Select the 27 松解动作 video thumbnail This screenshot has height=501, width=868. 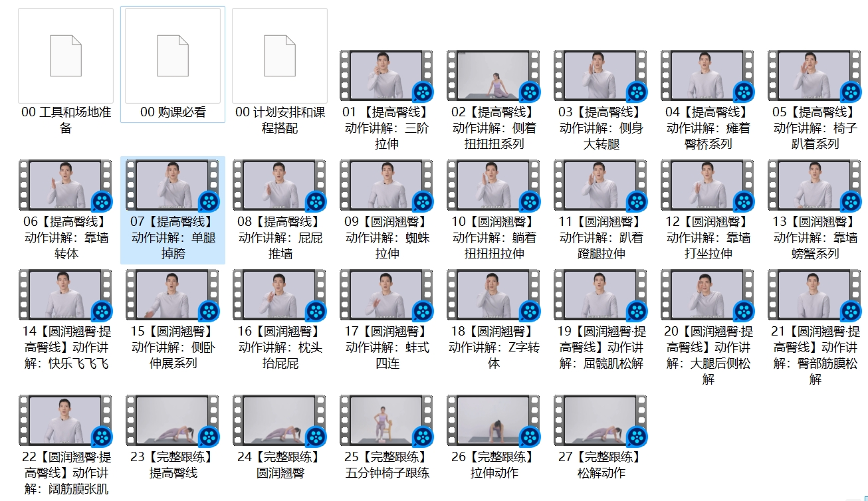(600, 421)
